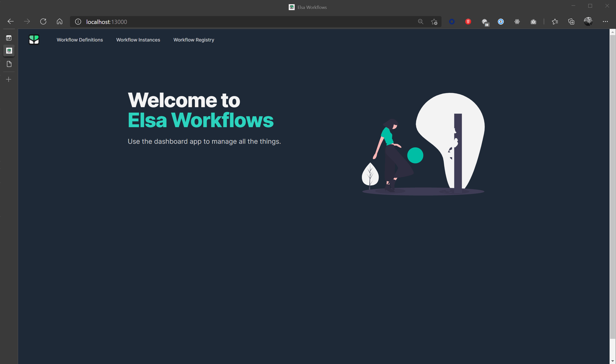Click the browser home button
616x364 pixels.
pyautogui.click(x=60, y=21)
